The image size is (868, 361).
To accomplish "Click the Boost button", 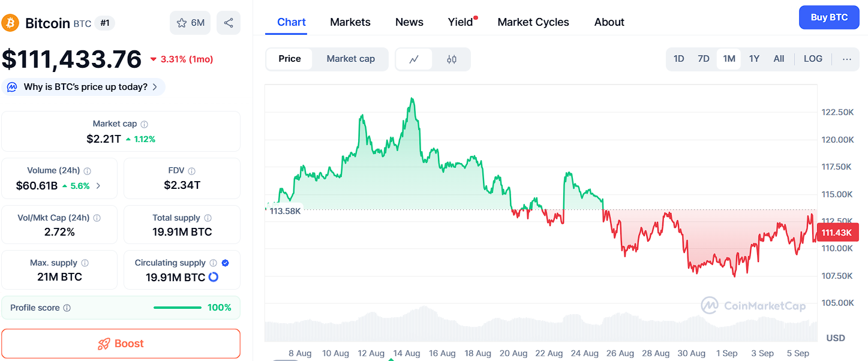I will 121,344.
